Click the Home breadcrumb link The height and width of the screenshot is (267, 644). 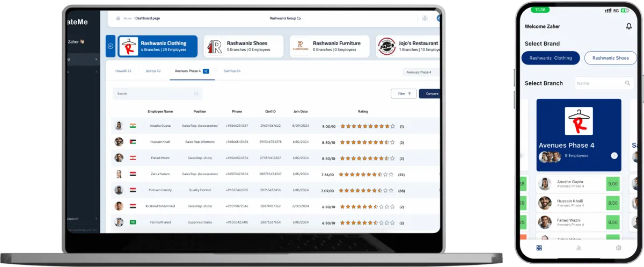pyautogui.click(x=127, y=18)
